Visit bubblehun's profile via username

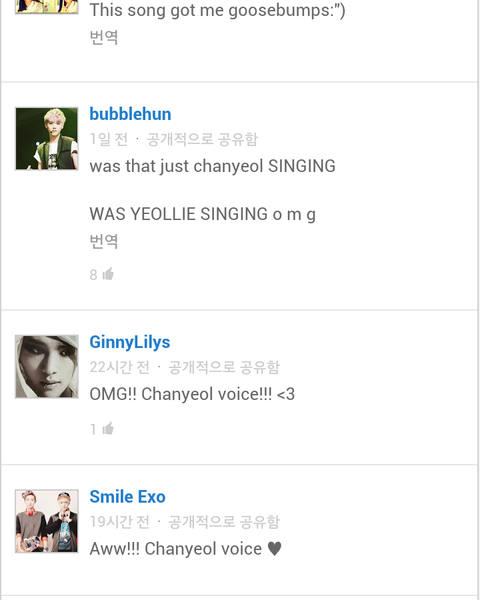(130, 114)
